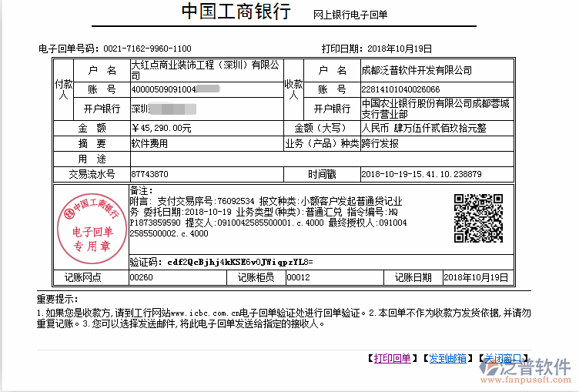Click the 记账日期 value 2018年10月19日
The width and height of the screenshot is (579, 392).
tap(476, 277)
